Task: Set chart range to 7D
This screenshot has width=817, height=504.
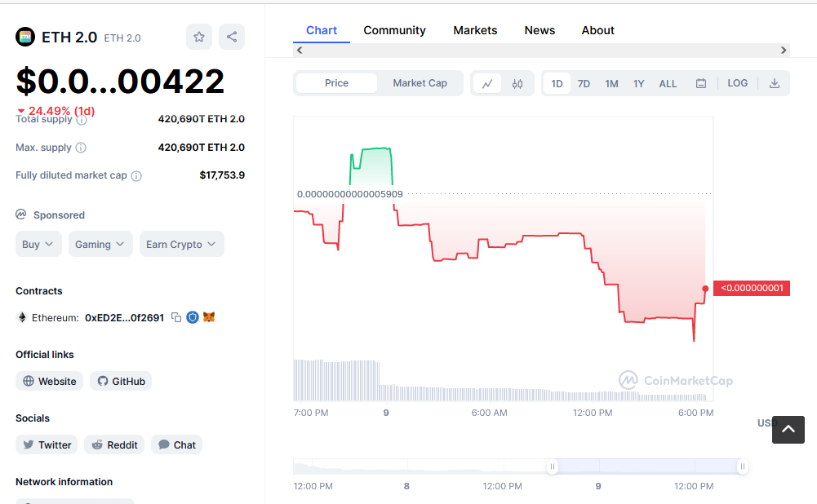Action: point(584,83)
